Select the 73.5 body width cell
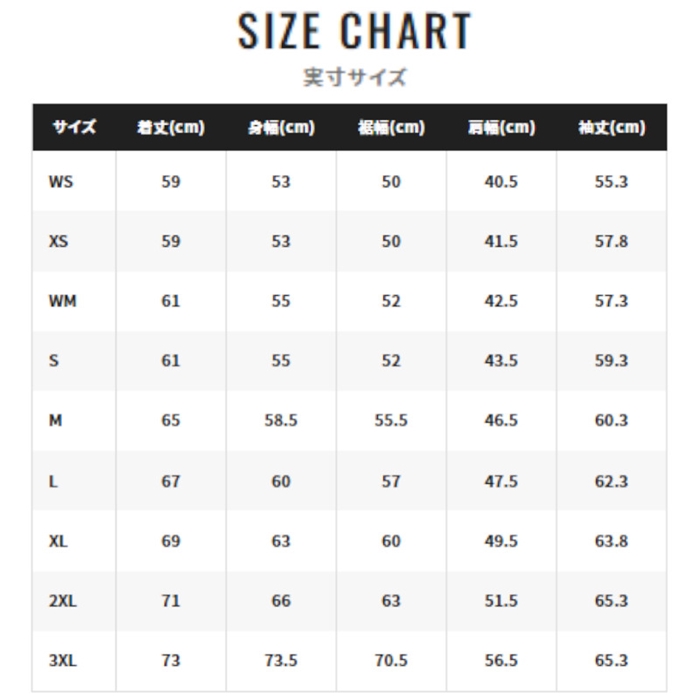700x700 pixels. (x=281, y=661)
